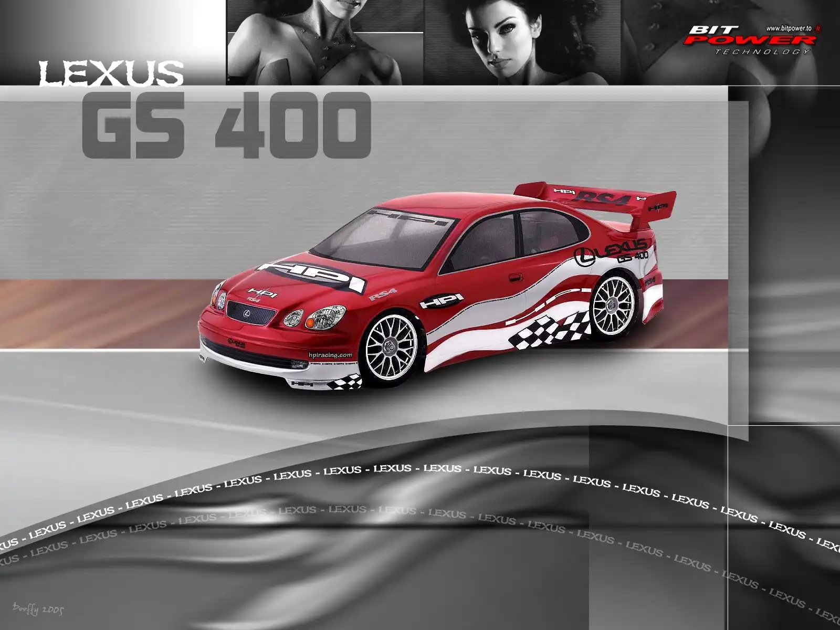Click the Lexus emblem on front grille
The image size is (840, 630).
(x=247, y=313)
